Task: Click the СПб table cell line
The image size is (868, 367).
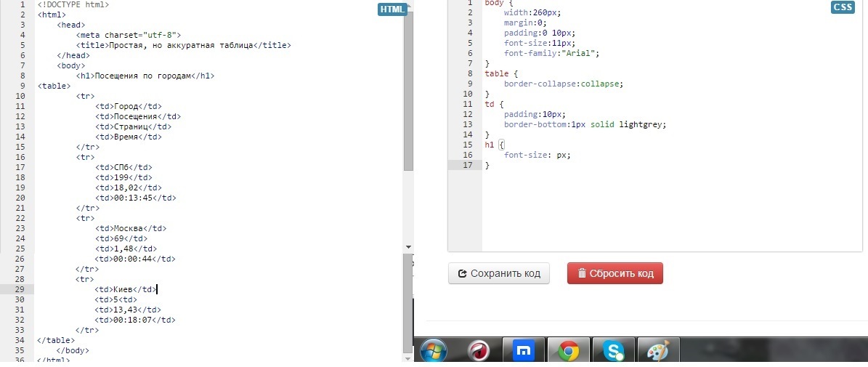Action: tap(123, 167)
